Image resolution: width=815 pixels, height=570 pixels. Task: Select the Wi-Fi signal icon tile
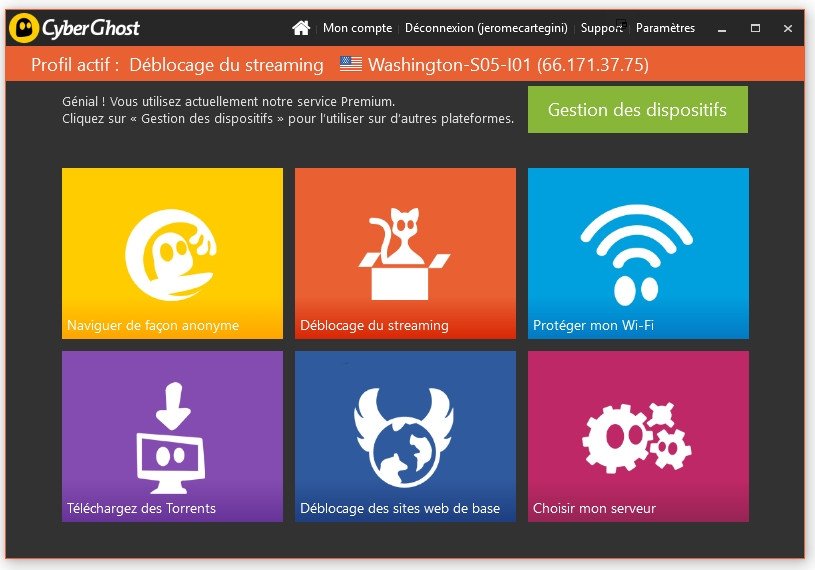click(637, 250)
